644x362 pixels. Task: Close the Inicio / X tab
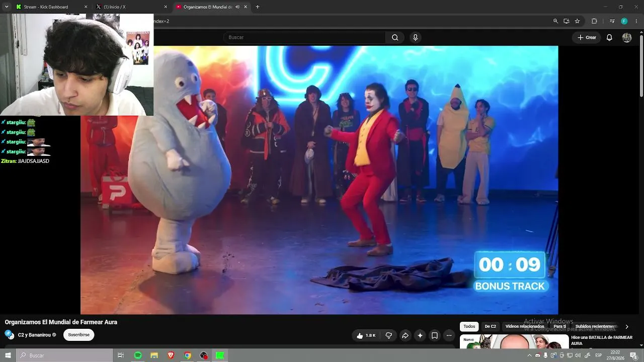pos(166,7)
